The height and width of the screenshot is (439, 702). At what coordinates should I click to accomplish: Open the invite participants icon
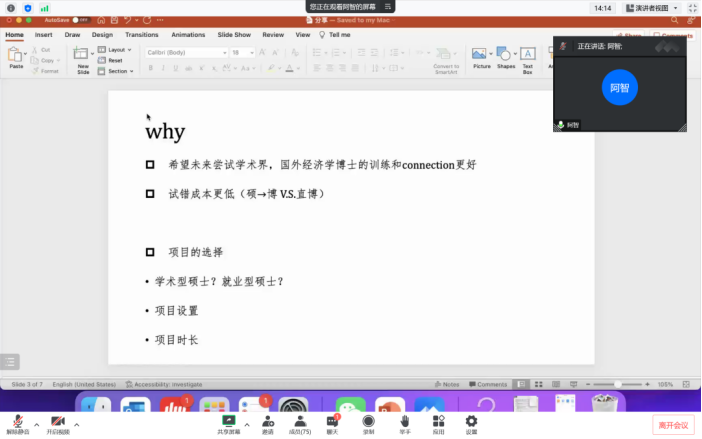(x=267, y=423)
